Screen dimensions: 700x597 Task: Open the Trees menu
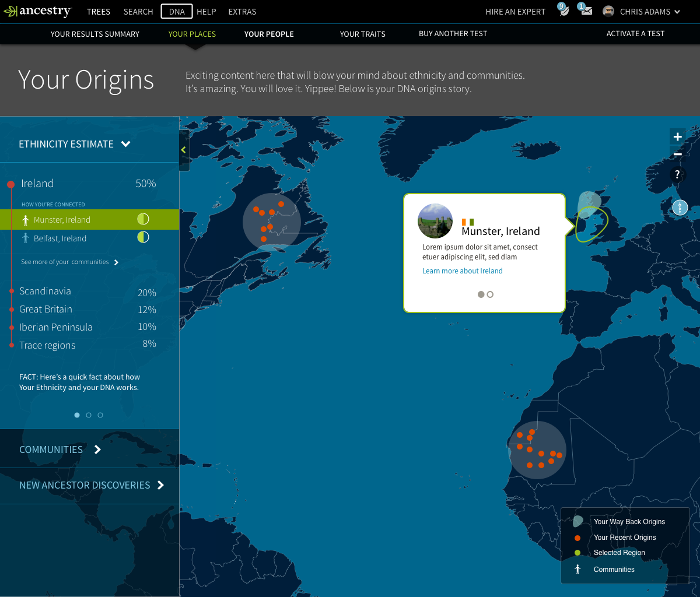click(99, 12)
